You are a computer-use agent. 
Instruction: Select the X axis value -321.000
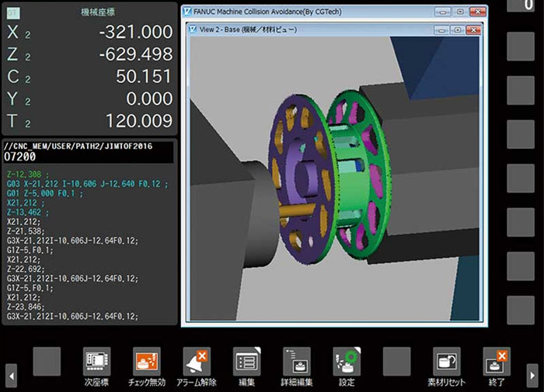[136, 33]
